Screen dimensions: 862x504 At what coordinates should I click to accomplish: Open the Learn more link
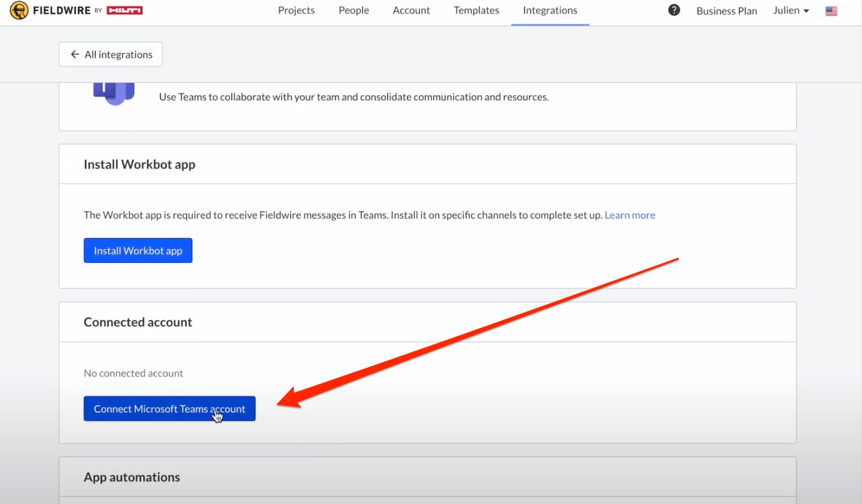[630, 215]
